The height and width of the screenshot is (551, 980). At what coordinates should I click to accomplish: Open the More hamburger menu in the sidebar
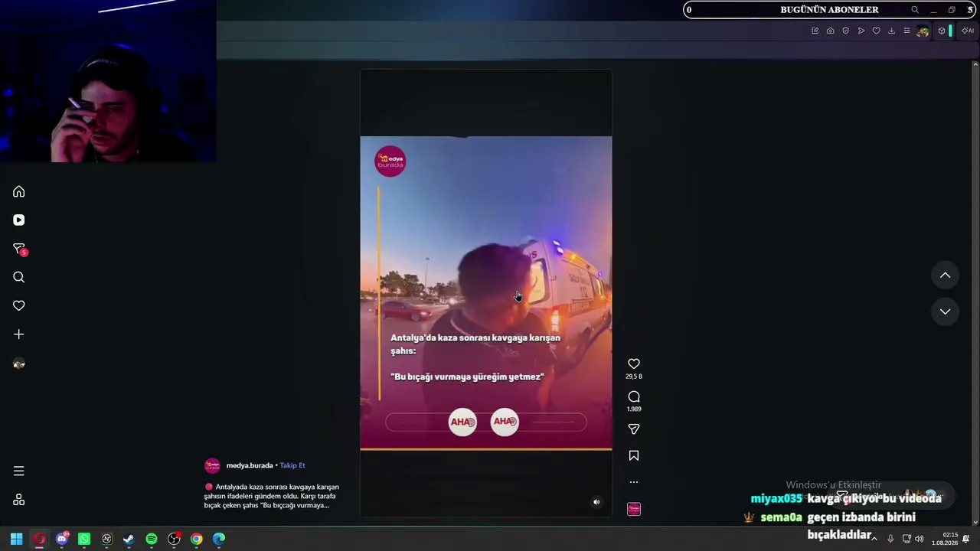[19, 471]
